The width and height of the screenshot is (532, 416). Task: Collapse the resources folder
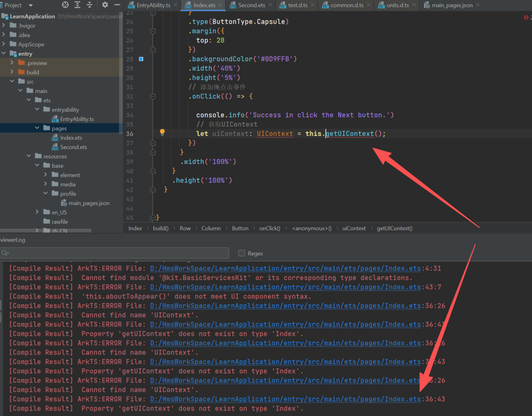pos(29,156)
